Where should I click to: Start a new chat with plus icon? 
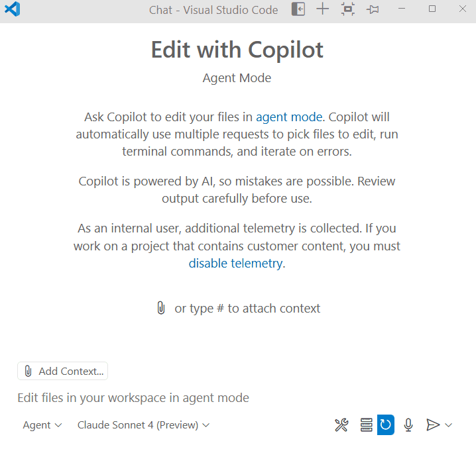pyautogui.click(x=323, y=9)
